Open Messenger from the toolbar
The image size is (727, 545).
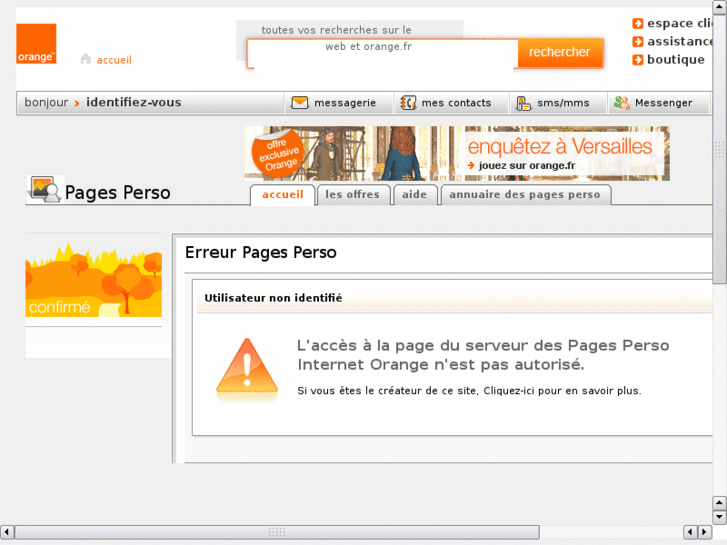coord(663,103)
